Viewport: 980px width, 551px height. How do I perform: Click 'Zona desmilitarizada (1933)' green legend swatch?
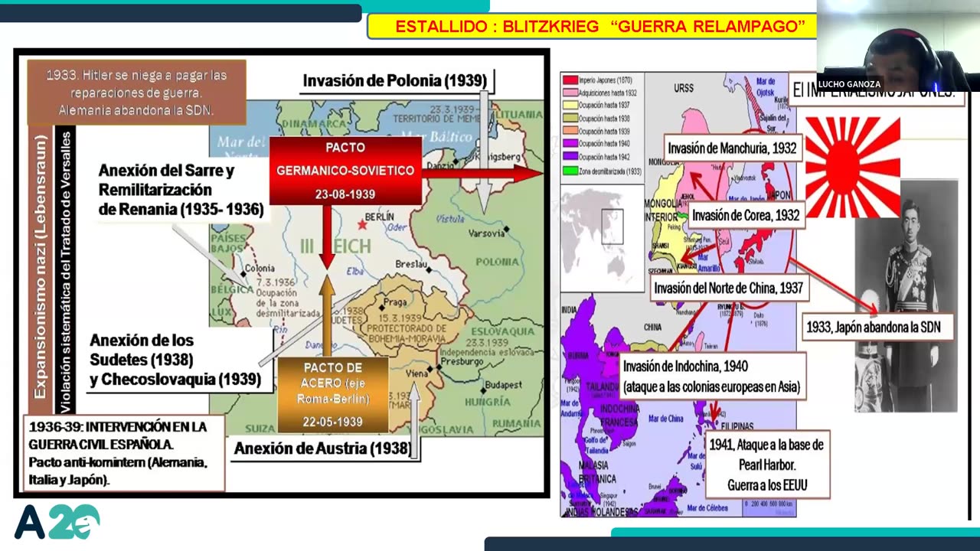(x=570, y=171)
